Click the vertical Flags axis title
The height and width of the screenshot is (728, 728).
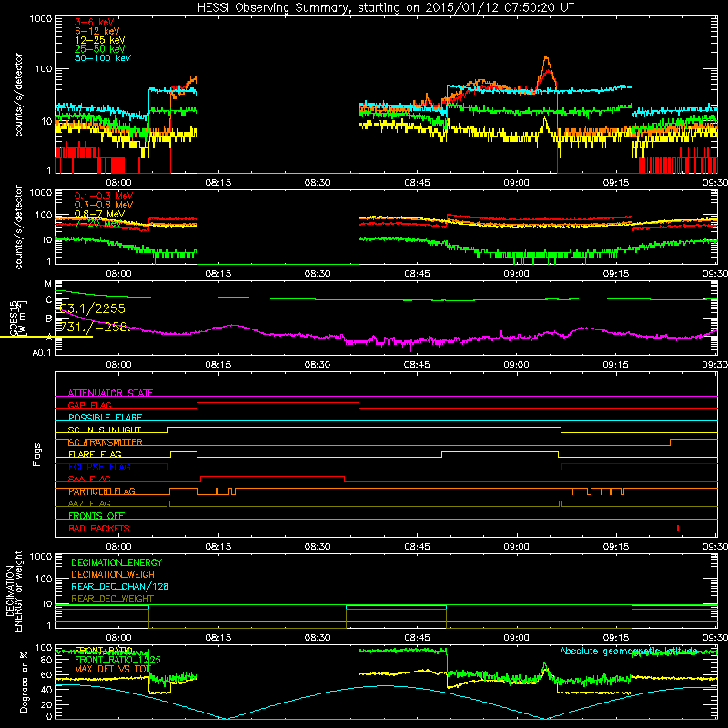(37, 454)
